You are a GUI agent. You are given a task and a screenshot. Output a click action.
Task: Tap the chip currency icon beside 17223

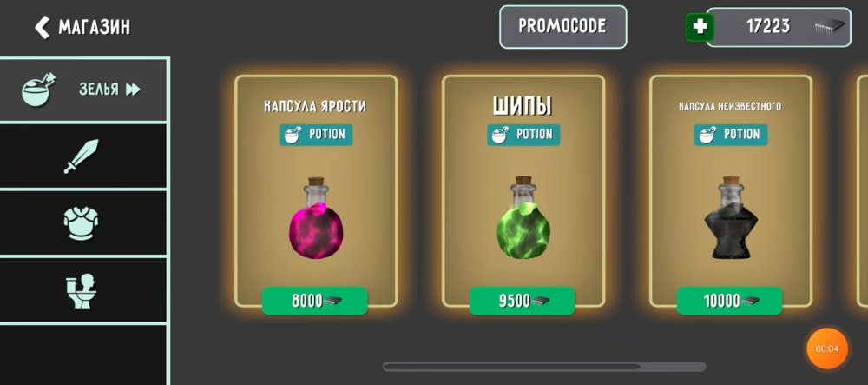point(829,26)
